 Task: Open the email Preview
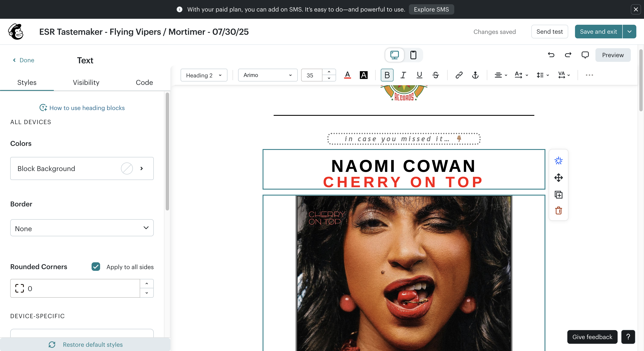tap(613, 55)
